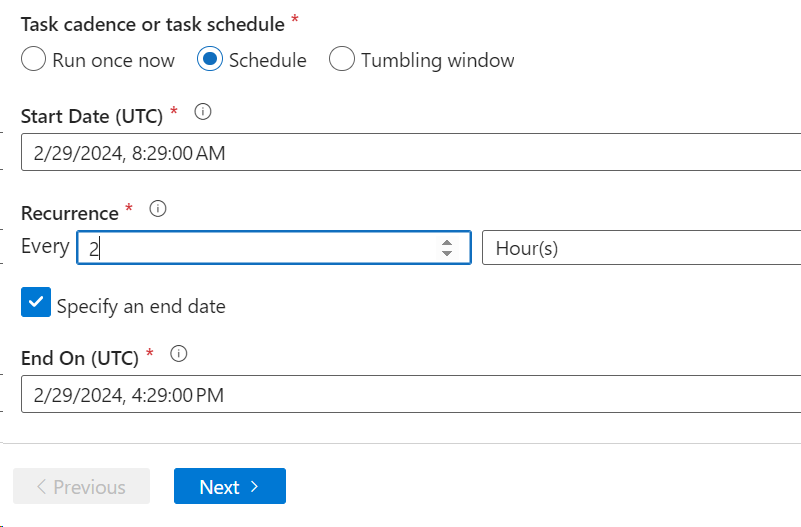Choose the Schedule radio option
Screen dimensions: 801x527
[x=210, y=60]
